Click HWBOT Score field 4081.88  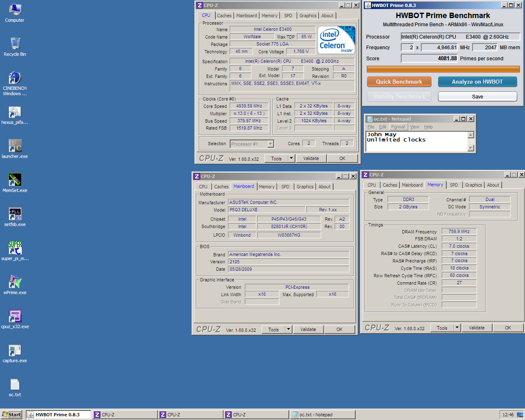pyautogui.click(x=429, y=58)
